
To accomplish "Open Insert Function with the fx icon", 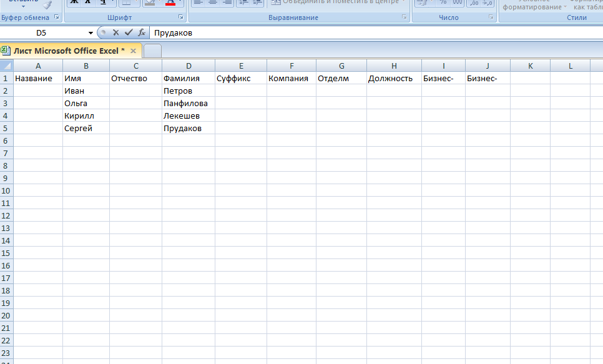I will point(142,32).
